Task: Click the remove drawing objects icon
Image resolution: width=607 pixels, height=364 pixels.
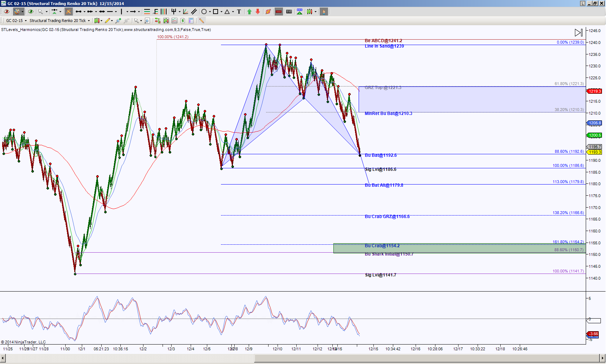Action: click(268, 12)
